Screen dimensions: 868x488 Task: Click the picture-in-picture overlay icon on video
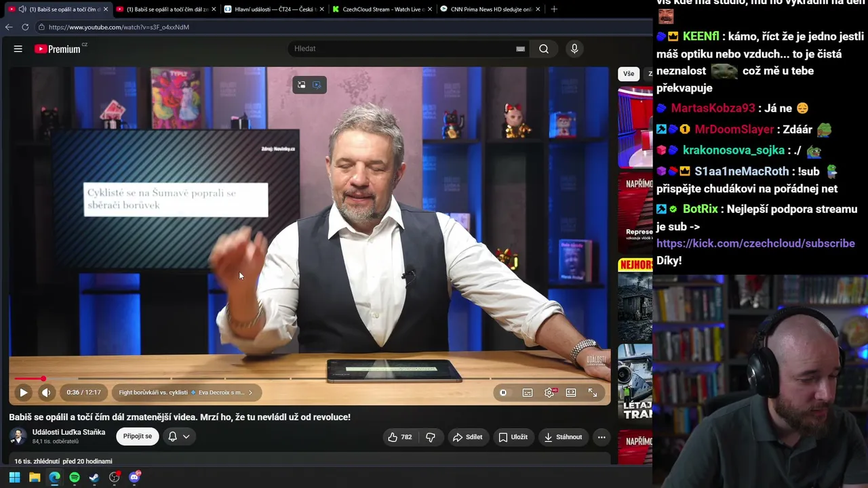point(302,85)
